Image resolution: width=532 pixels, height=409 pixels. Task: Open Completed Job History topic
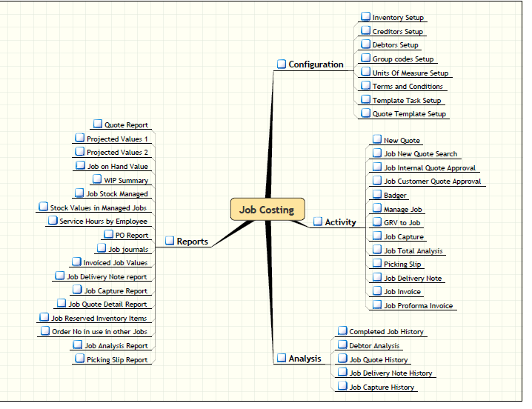tap(386, 332)
